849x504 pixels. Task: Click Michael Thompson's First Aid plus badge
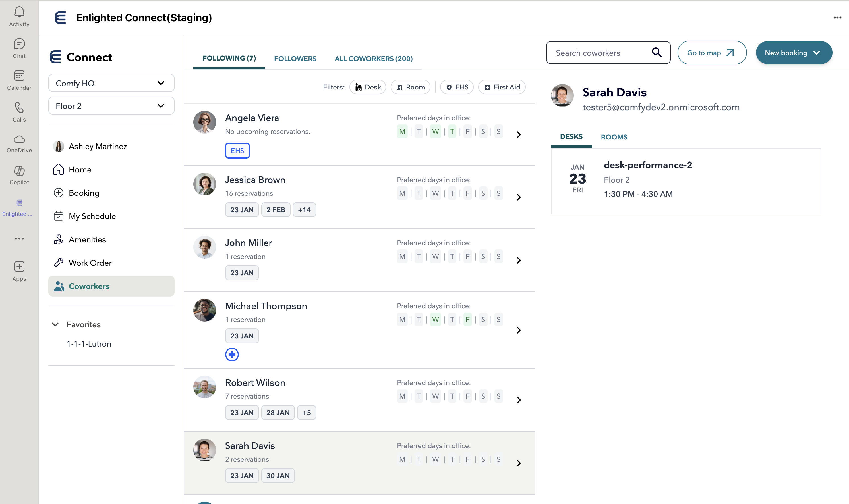[x=232, y=355]
